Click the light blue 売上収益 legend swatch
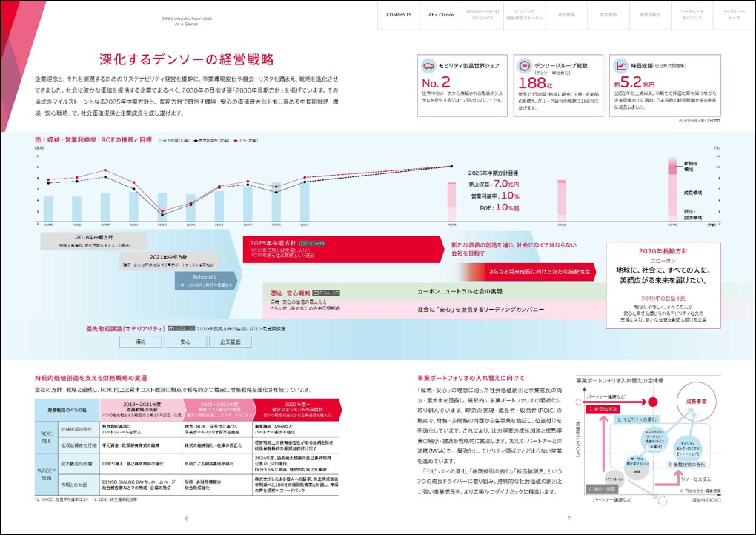 point(161,139)
